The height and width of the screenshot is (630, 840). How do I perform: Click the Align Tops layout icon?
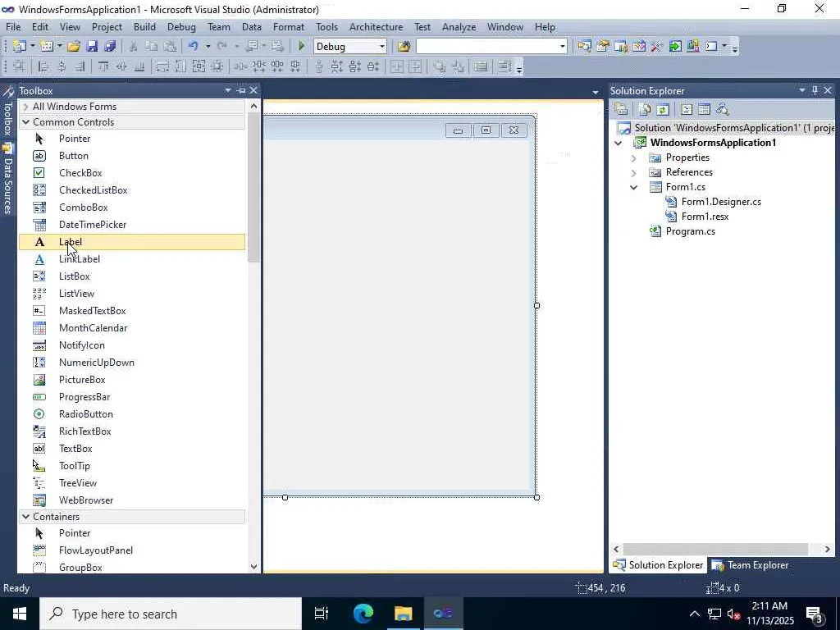point(103,67)
